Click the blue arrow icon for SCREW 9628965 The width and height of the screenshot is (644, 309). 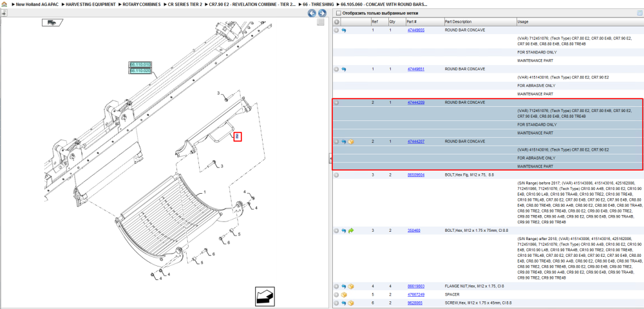click(x=344, y=303)
